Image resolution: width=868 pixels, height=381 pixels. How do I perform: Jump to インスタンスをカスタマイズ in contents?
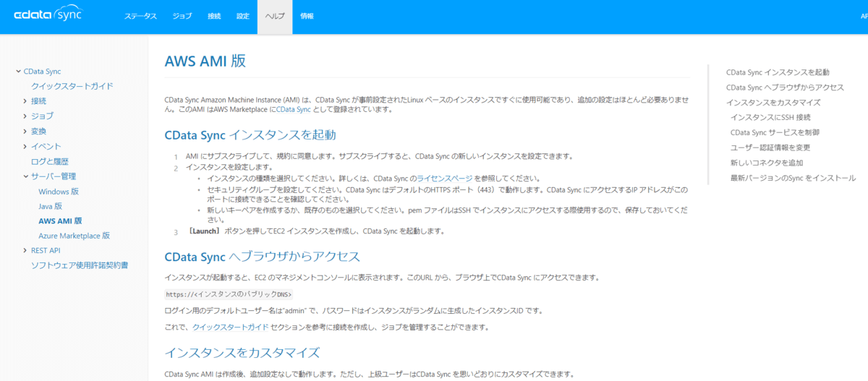tap(773, 103)
